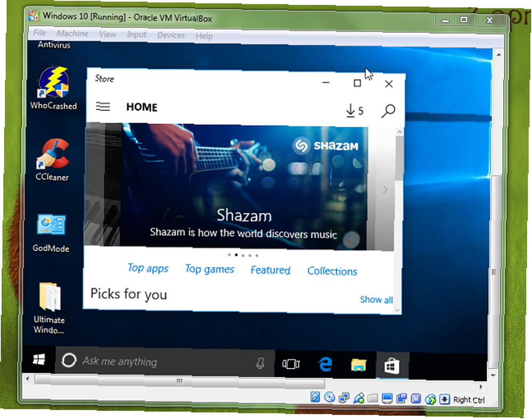Image resolution: width=532 pixels, height=419 pixels.
Task: Click Show all for Picks for you
Action: pyautogui.click(x=376, y=300)
